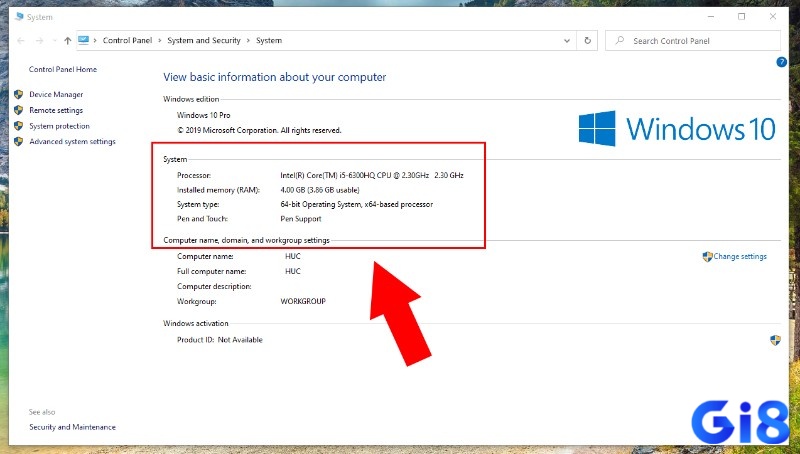Open Control Panel breadcrumb
This screenshot has width=800, height=454.
coord(128,40)
